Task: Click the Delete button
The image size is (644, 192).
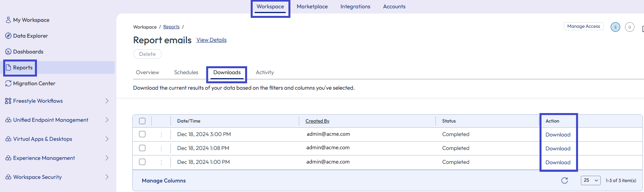Action: [147, 54]
